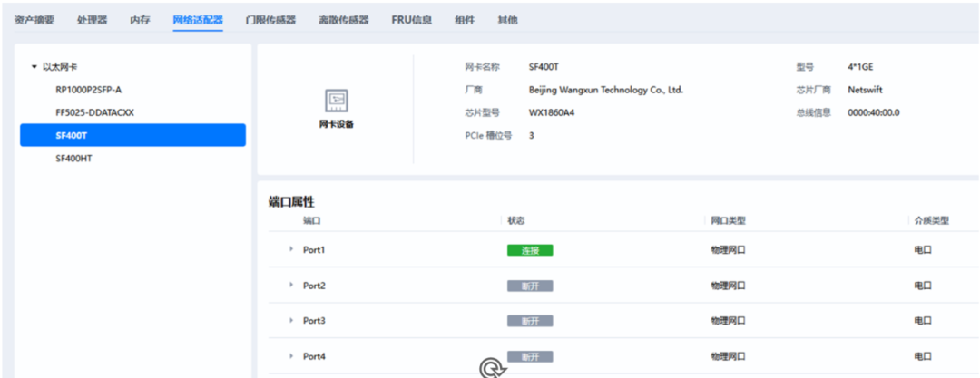The image size is (980, 378).
Task: Open the 门限传感器 tab
Action: [270, 20]
